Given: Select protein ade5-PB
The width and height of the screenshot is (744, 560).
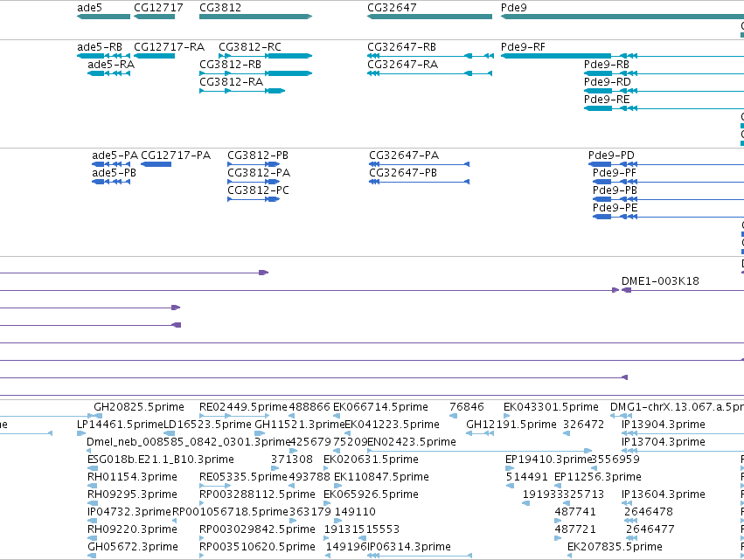Looking at the screenshot, I should pos(111,182).
